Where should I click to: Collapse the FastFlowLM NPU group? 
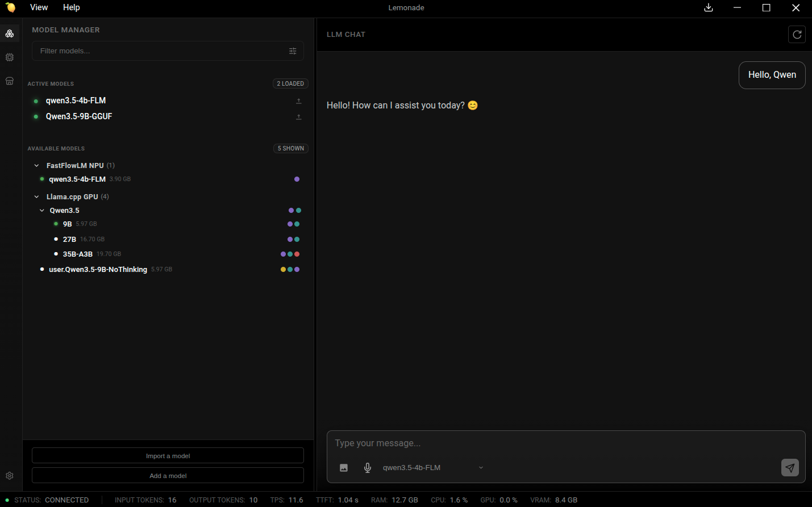(36, 165)
